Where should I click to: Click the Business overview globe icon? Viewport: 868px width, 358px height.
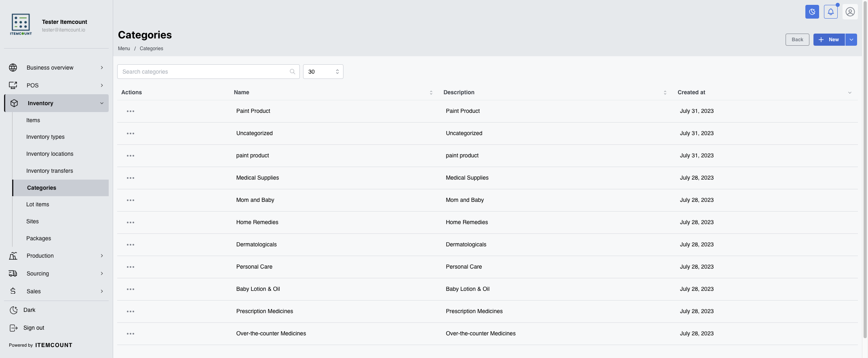point(13,68)
